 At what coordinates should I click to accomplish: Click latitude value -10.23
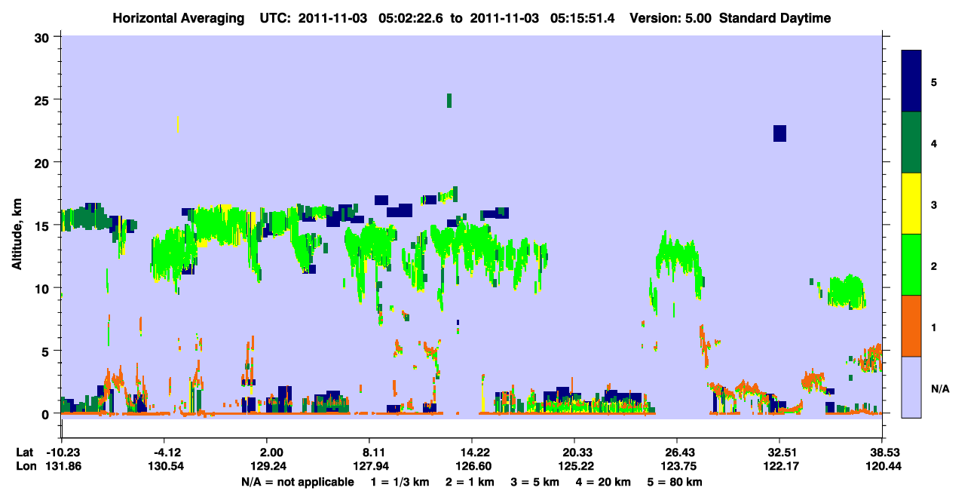click(62, 452)
